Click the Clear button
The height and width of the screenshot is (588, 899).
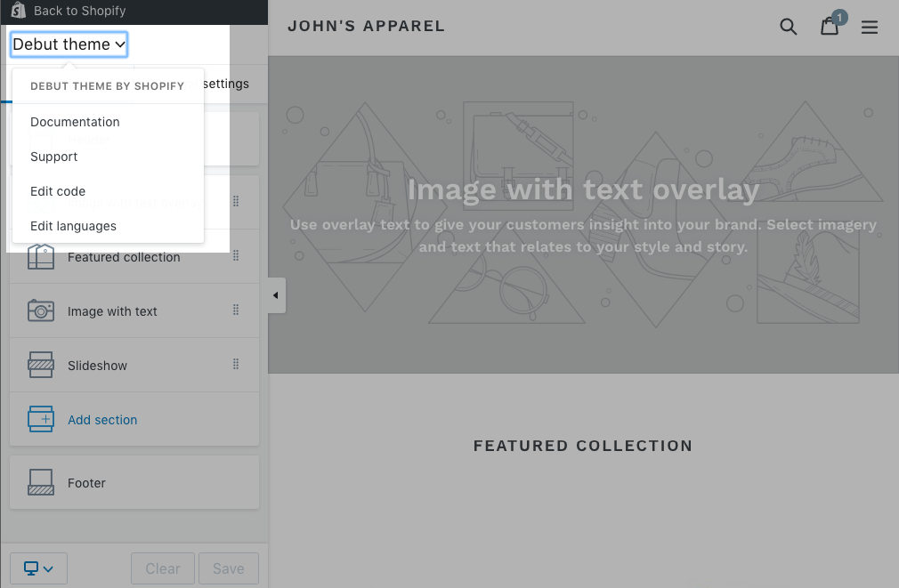[163, 568]
